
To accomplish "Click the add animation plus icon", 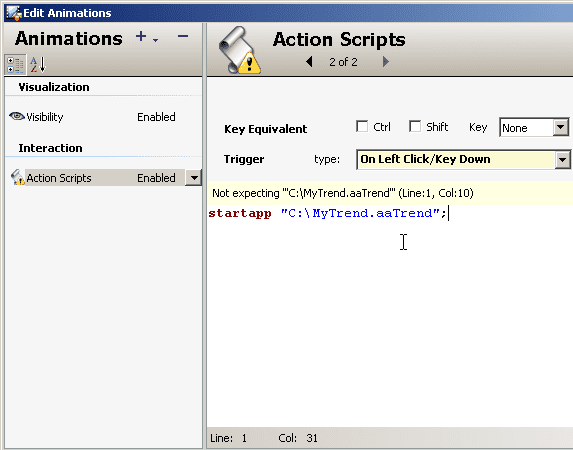I will pyautogui.click(x=141, y=37).
